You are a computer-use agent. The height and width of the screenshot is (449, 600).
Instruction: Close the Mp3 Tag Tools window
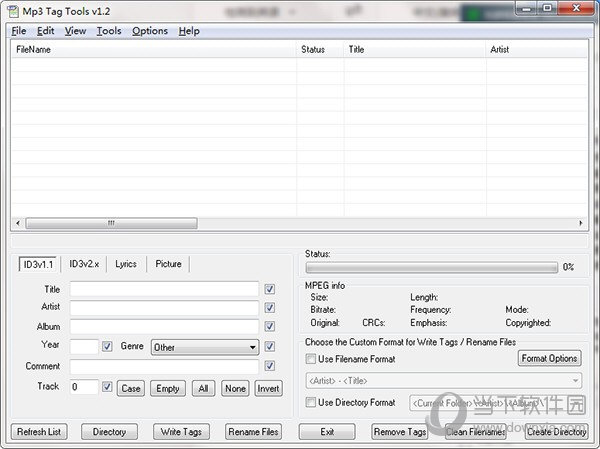click(x=576, y=8)
